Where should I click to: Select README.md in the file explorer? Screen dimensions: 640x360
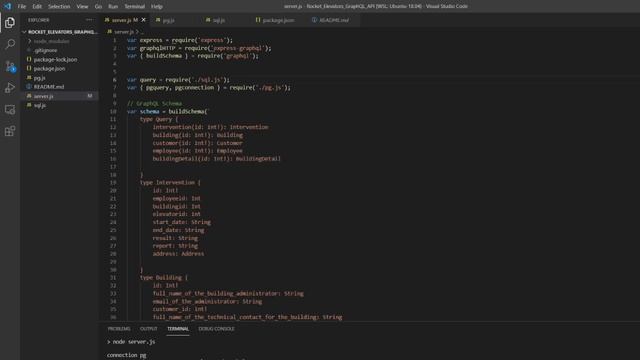(x=60, y=87)
